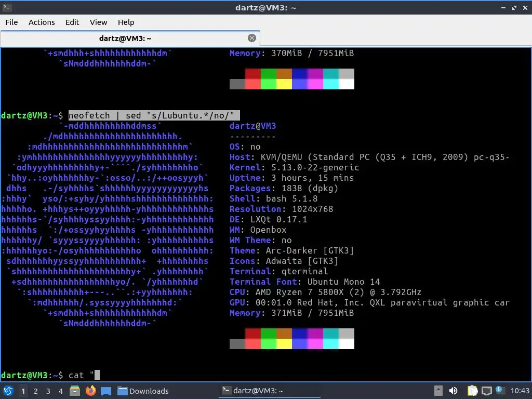Click the dark red swatch in the lower palette

click(253, 334)
